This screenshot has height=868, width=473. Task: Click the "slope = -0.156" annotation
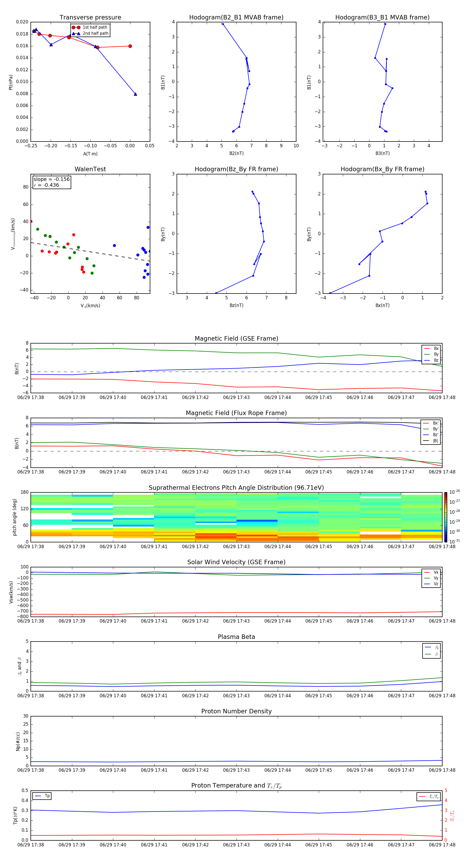point(52,179)
